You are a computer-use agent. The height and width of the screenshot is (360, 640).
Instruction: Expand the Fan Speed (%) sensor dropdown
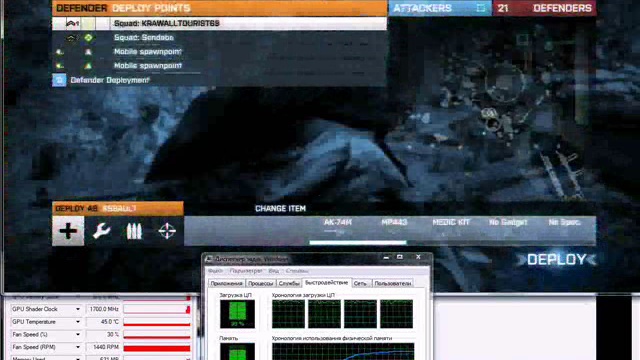click(x=78, y=334)
